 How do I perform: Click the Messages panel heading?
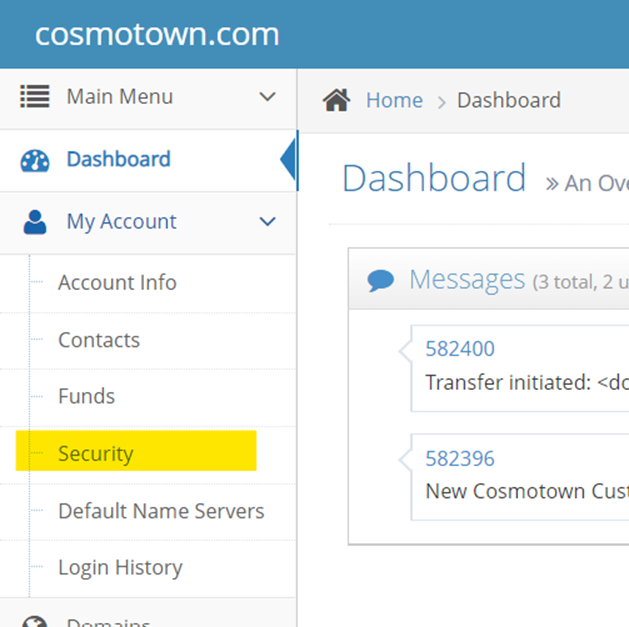click(x=466, y=280)
